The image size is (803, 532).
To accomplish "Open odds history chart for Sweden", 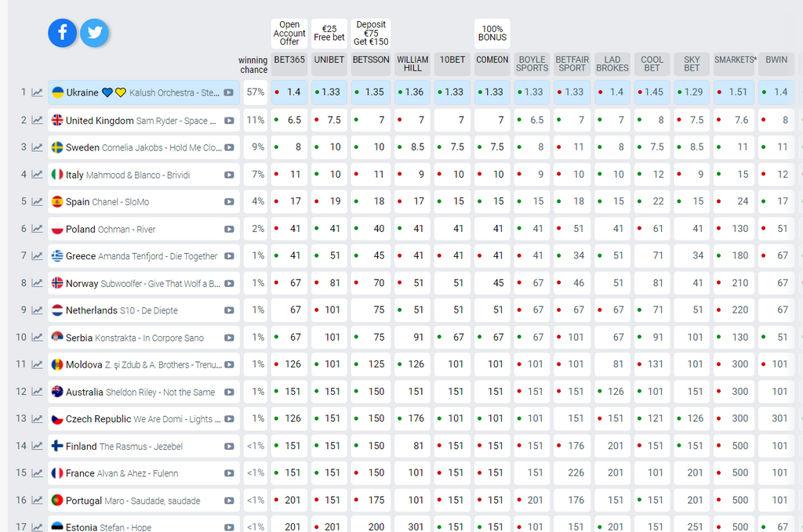I will click(x=37, y=147).
